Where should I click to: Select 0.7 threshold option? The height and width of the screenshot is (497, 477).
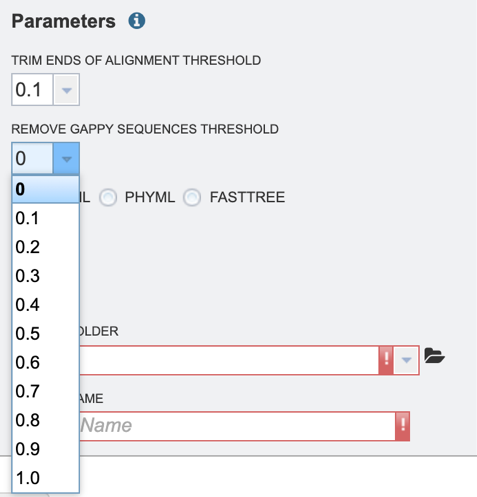point(46,391)
